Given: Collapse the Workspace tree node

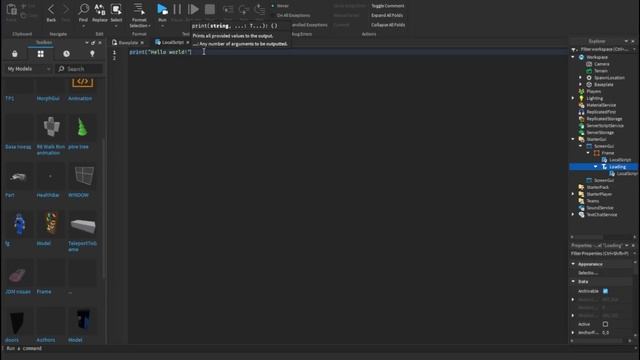Looking at the screenshot, I should click(x=573, y=57).
